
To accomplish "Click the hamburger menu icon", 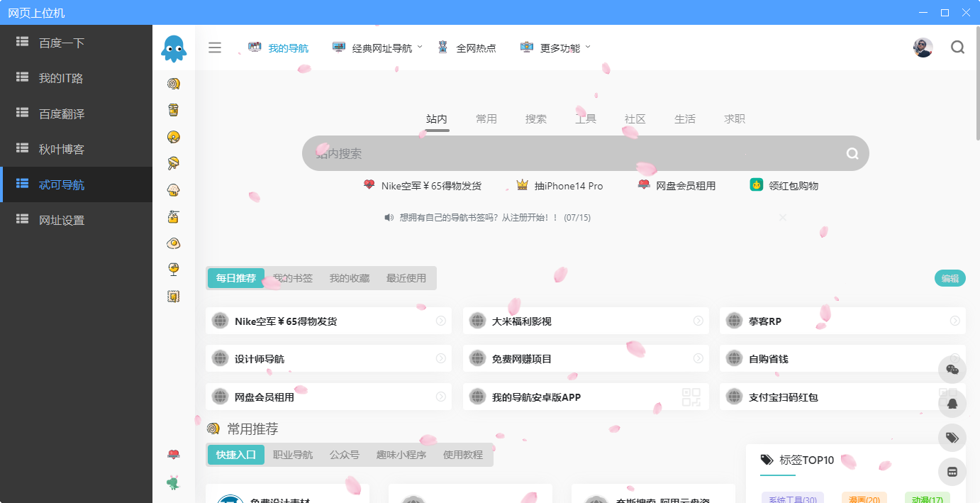I will pos(215,48).
